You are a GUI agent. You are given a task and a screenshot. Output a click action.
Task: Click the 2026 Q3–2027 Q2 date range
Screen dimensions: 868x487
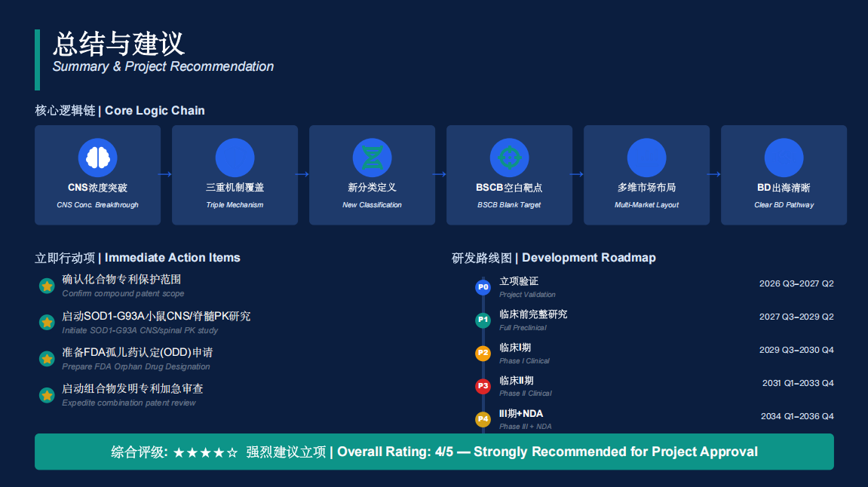[x=796, y=283]
